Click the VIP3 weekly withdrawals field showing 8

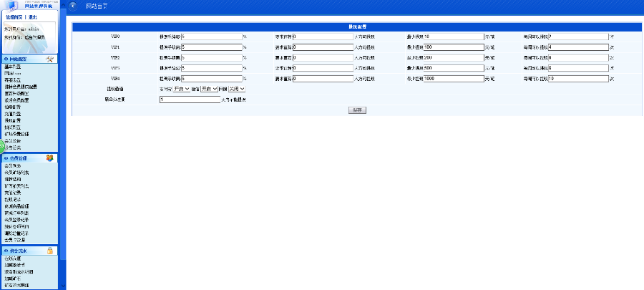pos(578,68)
